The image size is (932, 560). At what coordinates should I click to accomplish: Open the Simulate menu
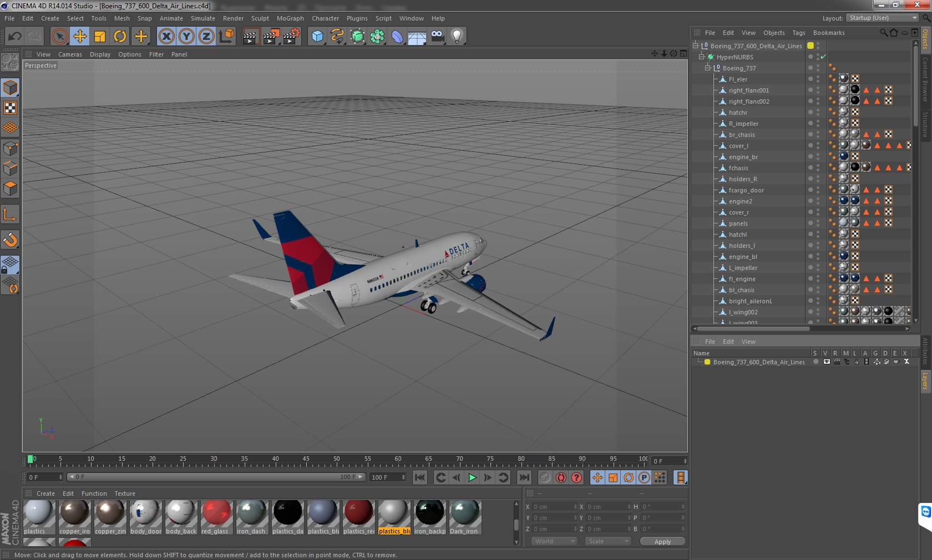pyautogui.click(x=203, y=18)
